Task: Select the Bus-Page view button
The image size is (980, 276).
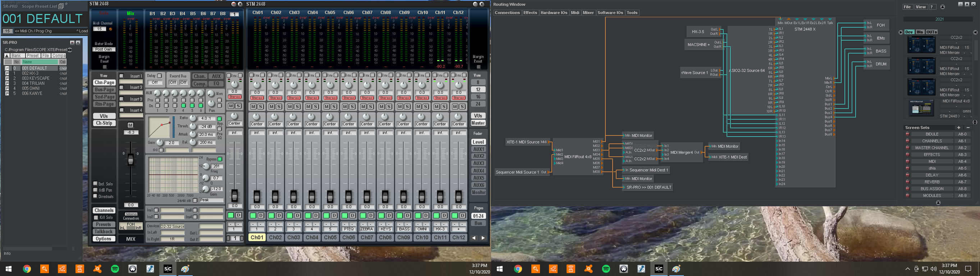Action: [x=104, y=90]
